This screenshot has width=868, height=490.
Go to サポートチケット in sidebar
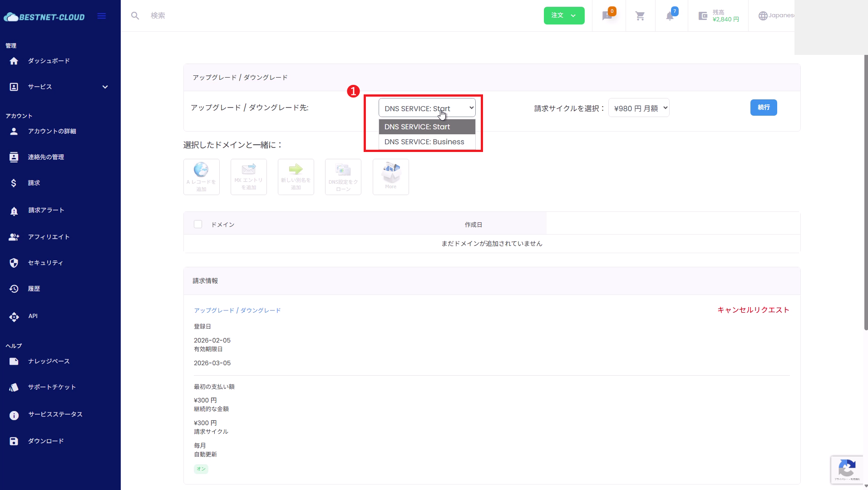(x=52, y=387)
